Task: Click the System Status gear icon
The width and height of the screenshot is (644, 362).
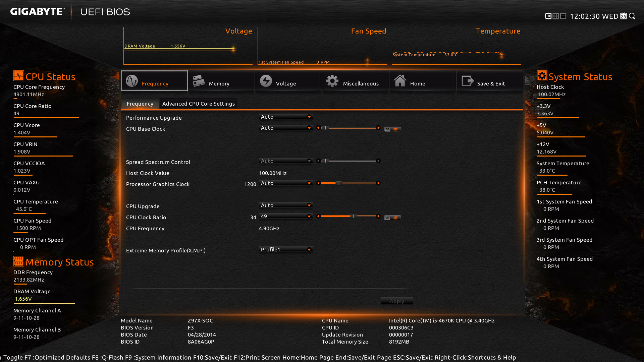Action: click(x=542, y=76)
